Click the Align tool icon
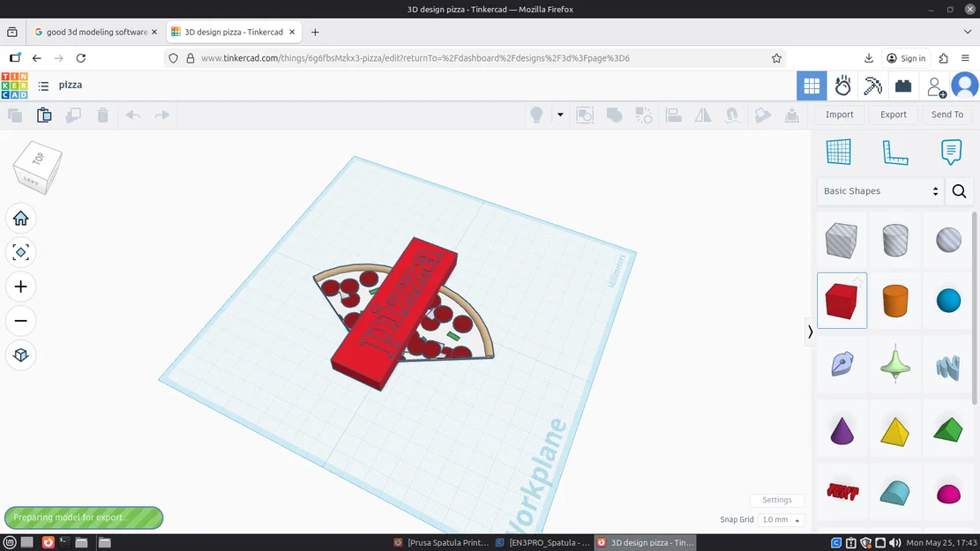This screenshot has height=551, width=980. [673, 115]
